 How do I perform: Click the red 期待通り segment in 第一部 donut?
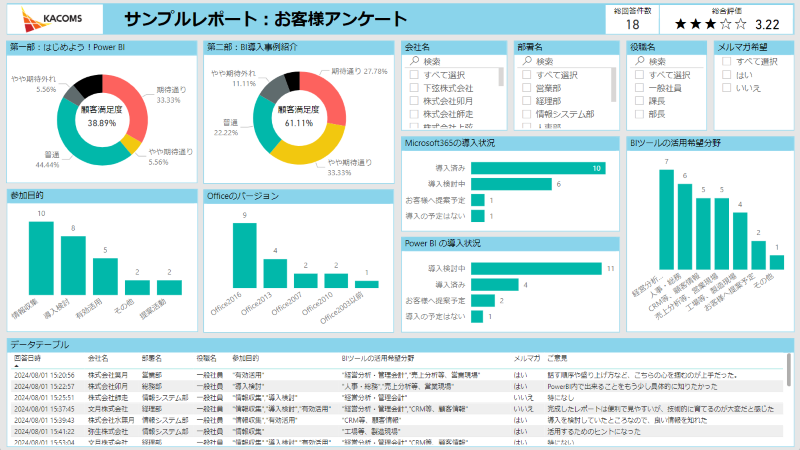click(134, 105)
